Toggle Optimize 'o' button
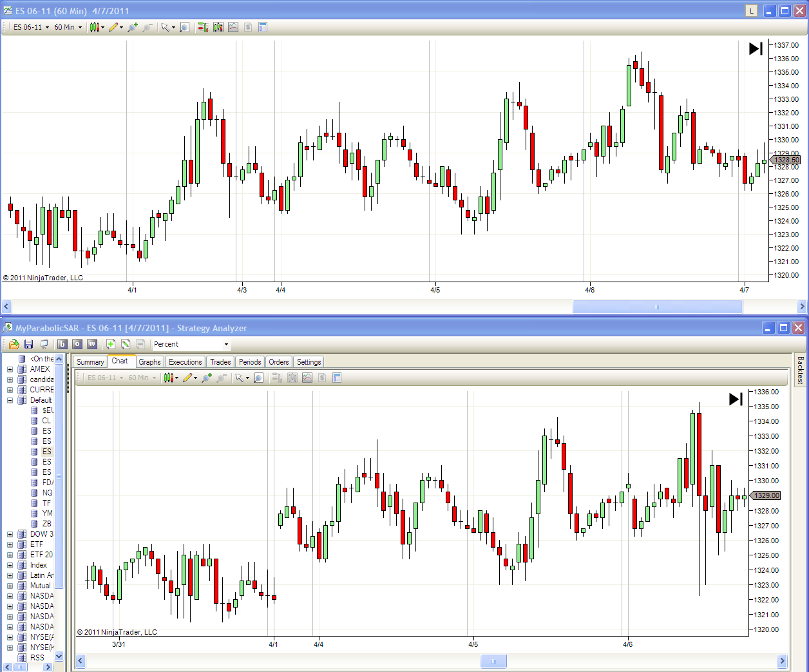The image size is (809, 672). [77, 344]
